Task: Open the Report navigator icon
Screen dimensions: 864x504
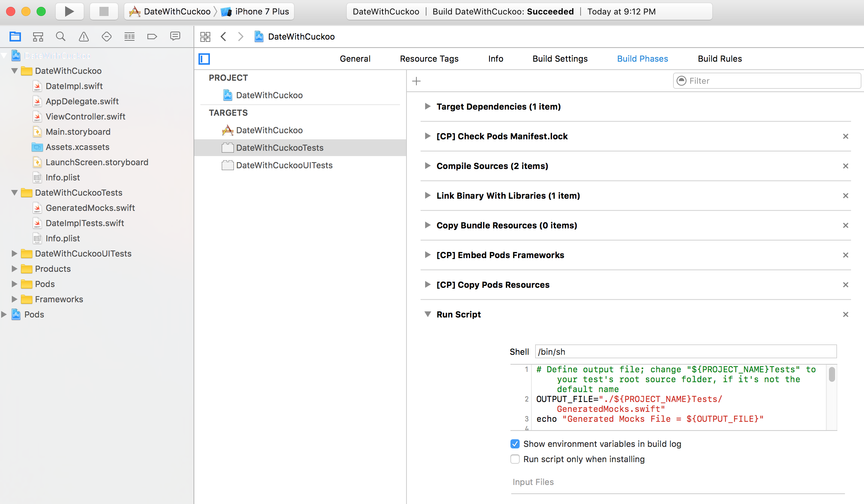Action: click(x=175, y=37)
